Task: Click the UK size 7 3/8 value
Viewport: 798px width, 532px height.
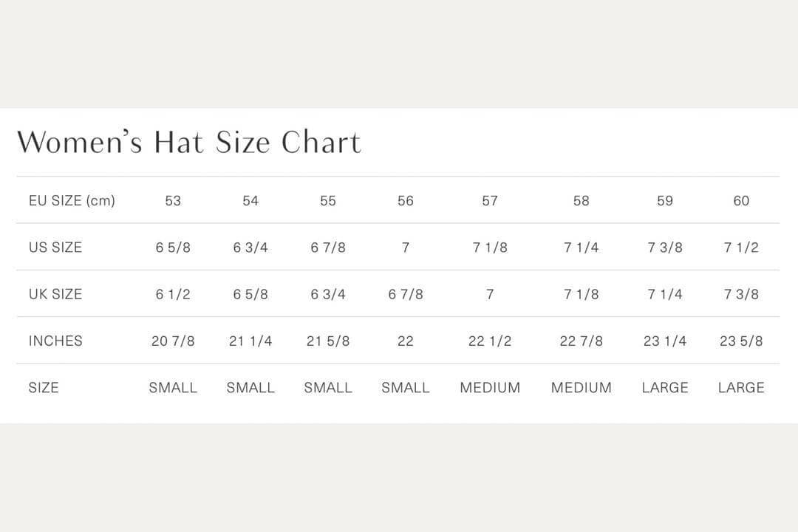Action: click(x=741, y=294)
